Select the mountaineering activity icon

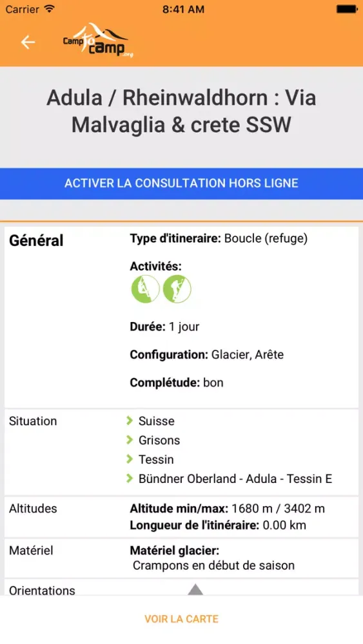tap(177, 289)
